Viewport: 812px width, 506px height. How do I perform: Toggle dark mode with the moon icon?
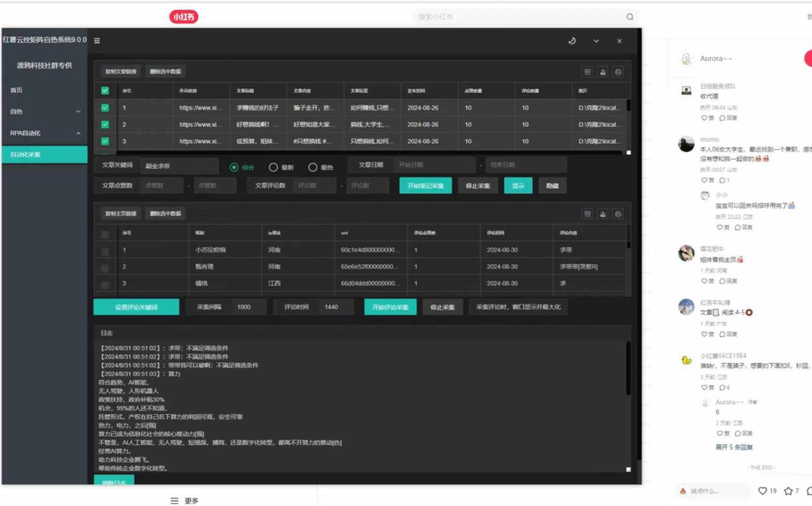pyautogui.click(x=573, y=40)
